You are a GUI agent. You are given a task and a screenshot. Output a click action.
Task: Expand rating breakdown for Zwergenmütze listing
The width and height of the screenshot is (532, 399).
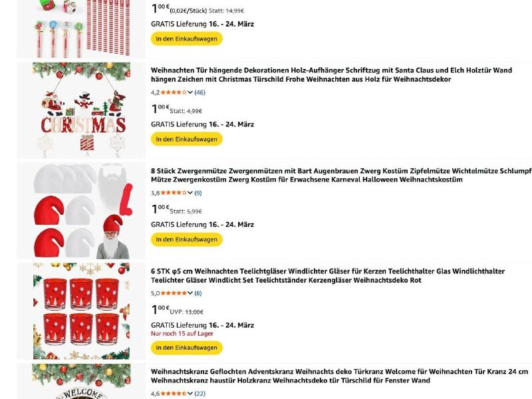point(190,193)
